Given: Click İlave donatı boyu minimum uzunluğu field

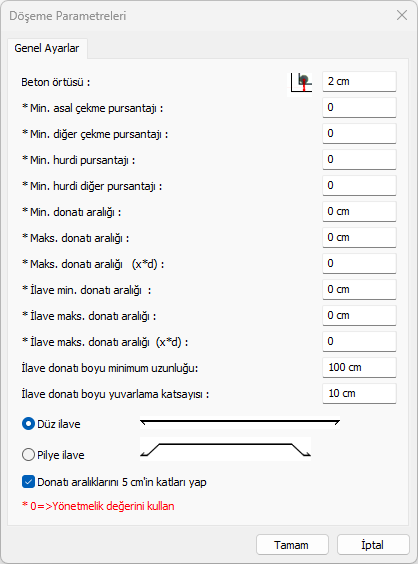Looking at the screenshot, I should pyautogui.click(x=359, y=367).
